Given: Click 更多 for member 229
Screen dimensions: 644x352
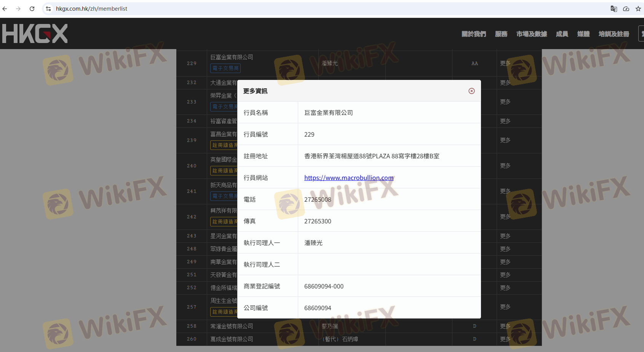Looking at the screenshot, I should click(505, 63).
